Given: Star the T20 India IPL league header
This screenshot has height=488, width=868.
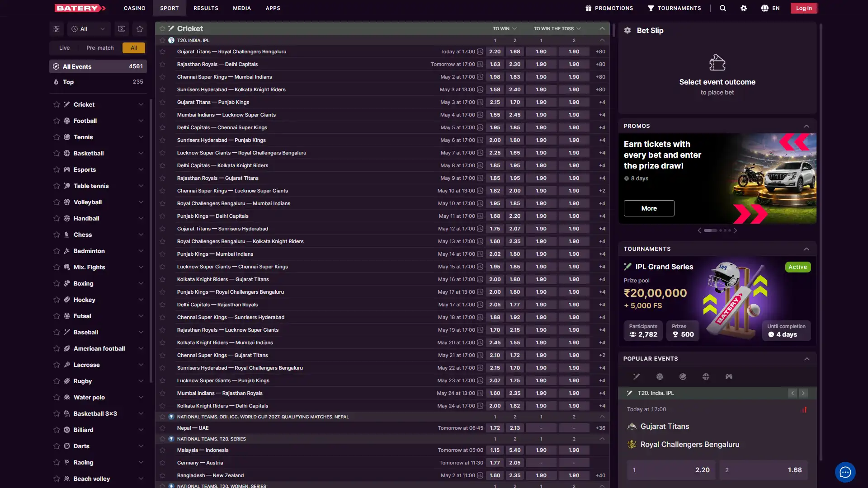Looking at the screenshot, I should coord(162,40).
